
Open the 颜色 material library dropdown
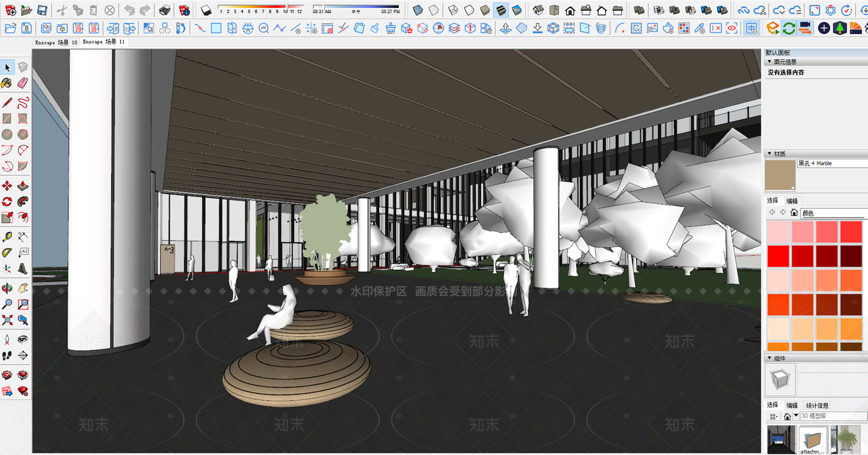click(x=834, y=213)
